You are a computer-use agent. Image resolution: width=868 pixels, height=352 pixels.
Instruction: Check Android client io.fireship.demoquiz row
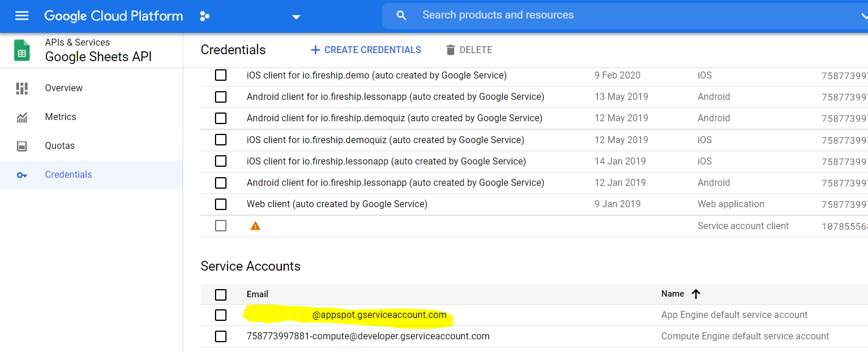click(x=221, y=118)
